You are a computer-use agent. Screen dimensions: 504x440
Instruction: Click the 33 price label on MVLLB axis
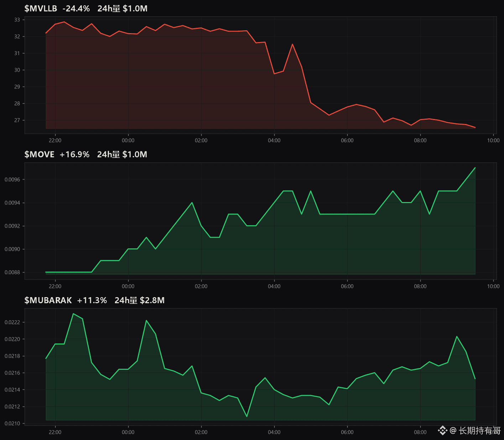point(17,20)
